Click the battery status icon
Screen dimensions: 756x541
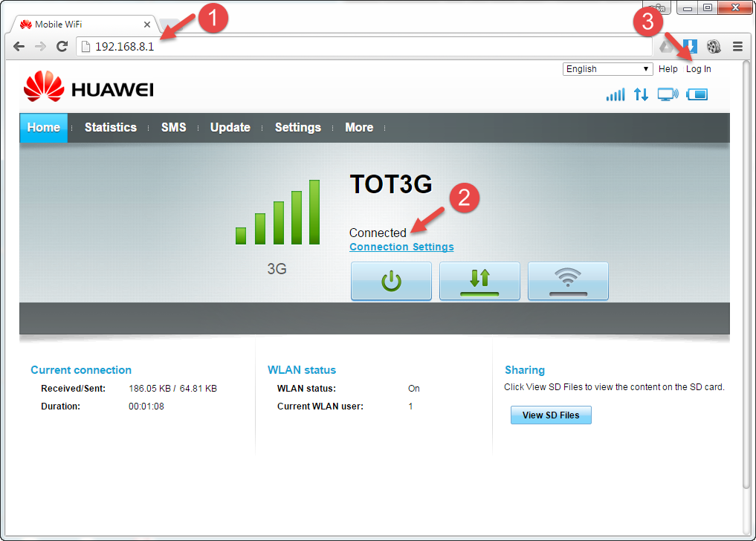point(697,94)
